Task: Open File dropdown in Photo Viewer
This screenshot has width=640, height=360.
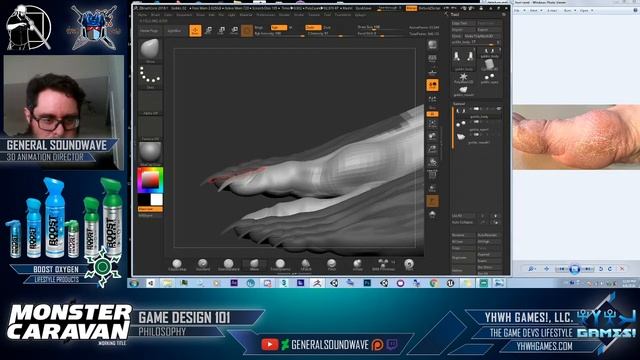Action: pos(518,11)
